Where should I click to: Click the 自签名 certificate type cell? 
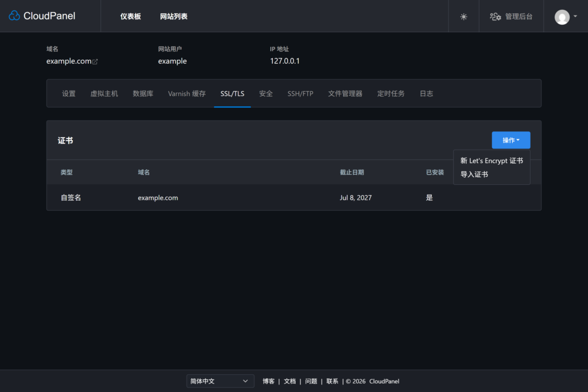(71, 198)
